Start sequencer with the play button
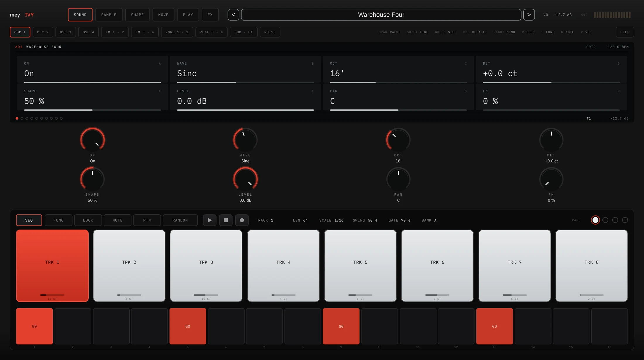 pos(210,220)
